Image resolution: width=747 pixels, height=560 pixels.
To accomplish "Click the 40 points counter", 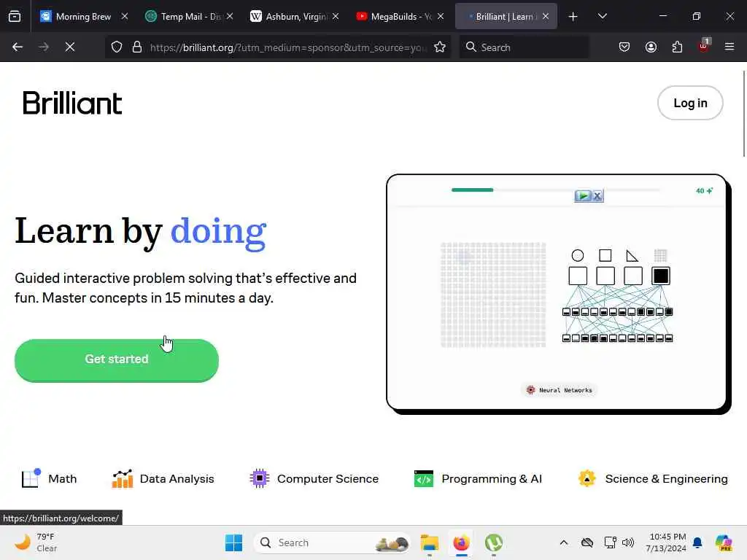I will [x=704, y=190].
